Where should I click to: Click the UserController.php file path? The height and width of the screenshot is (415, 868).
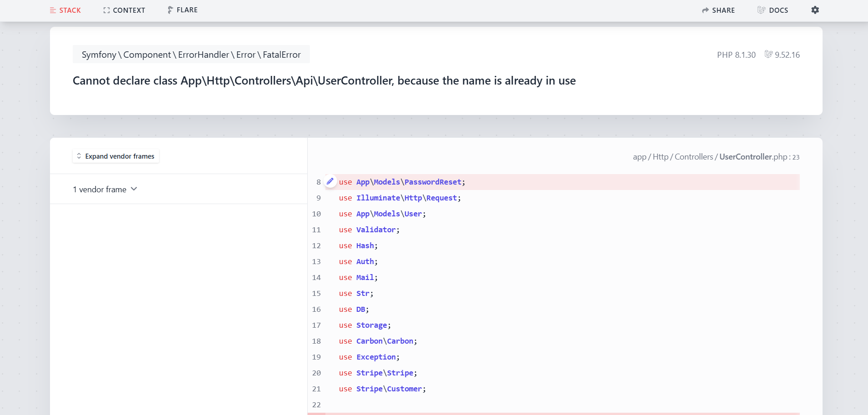[x=716, y=157]
